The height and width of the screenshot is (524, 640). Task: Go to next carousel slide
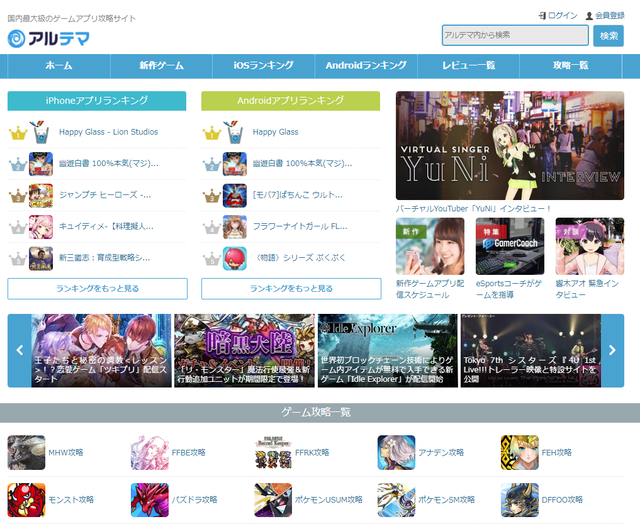(612, 350)
